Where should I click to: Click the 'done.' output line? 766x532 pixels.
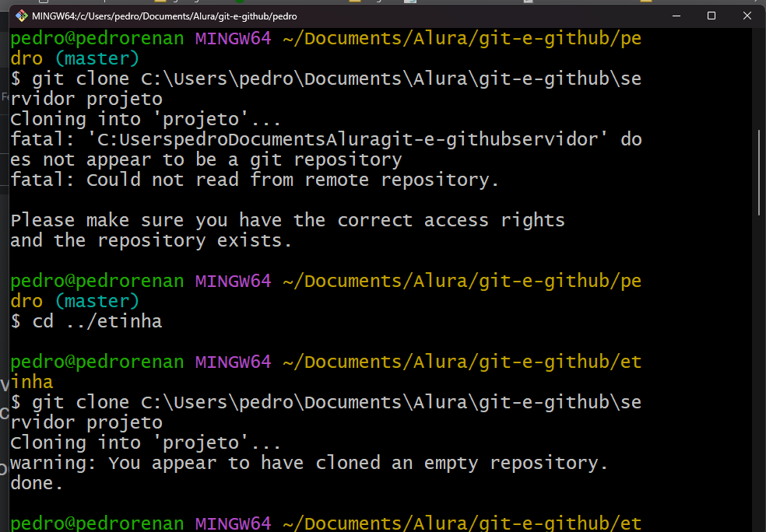click(37, 483)
